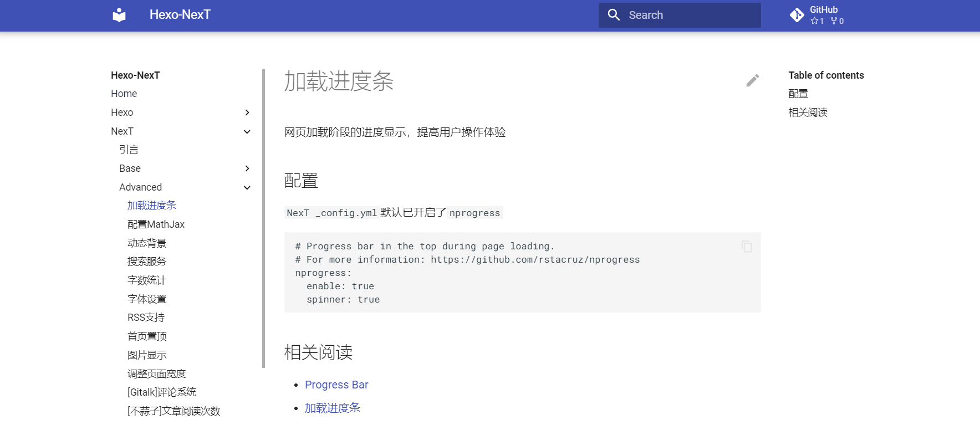
Task: Click the GitHub forks count
Action: (837, 21)
